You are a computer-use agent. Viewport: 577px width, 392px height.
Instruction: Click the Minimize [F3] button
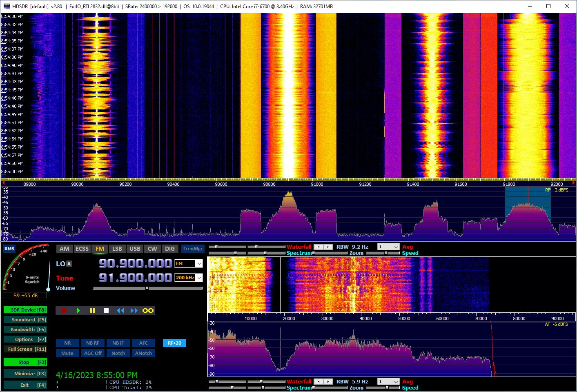[25, 374]
